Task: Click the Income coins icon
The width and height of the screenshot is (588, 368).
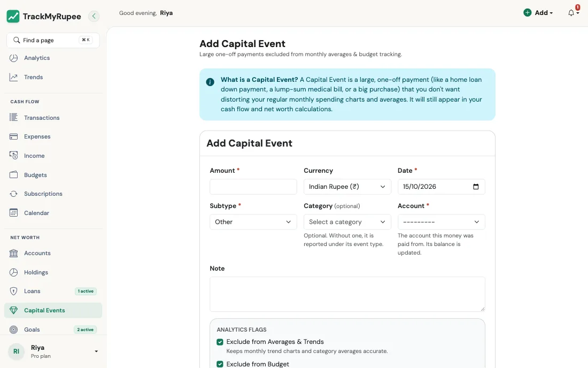Action: [x=13, y=155]
